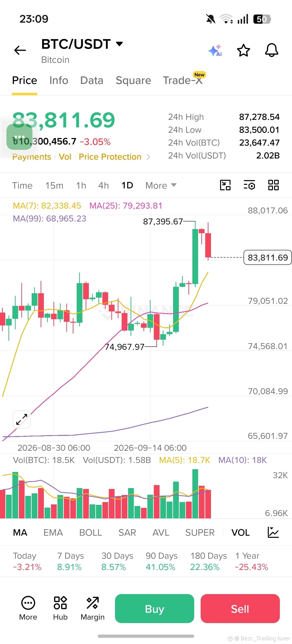Open the green floating chat bubble
The image size is (292, 644).
point(20,137)
